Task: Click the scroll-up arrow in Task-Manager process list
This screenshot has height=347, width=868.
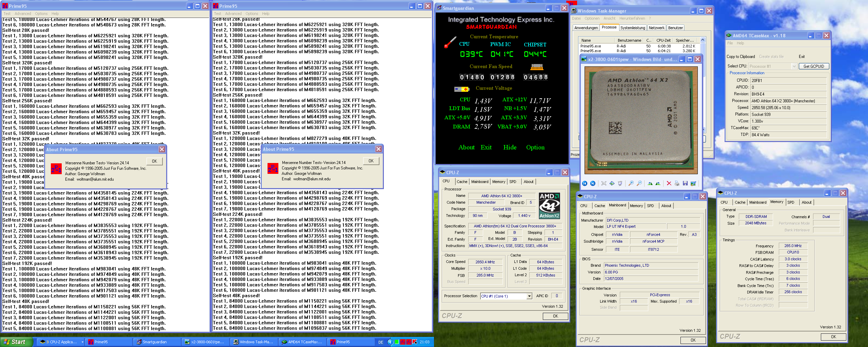Action: [703, 40]
